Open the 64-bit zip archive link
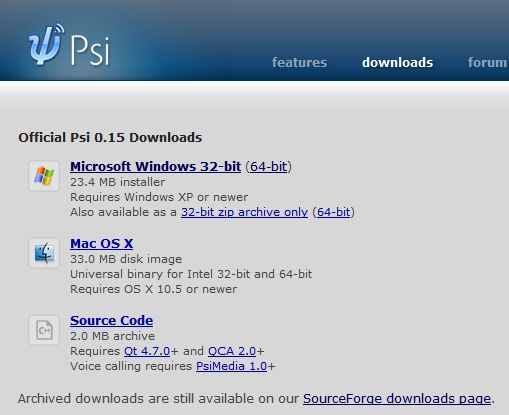 pos(333,212)
